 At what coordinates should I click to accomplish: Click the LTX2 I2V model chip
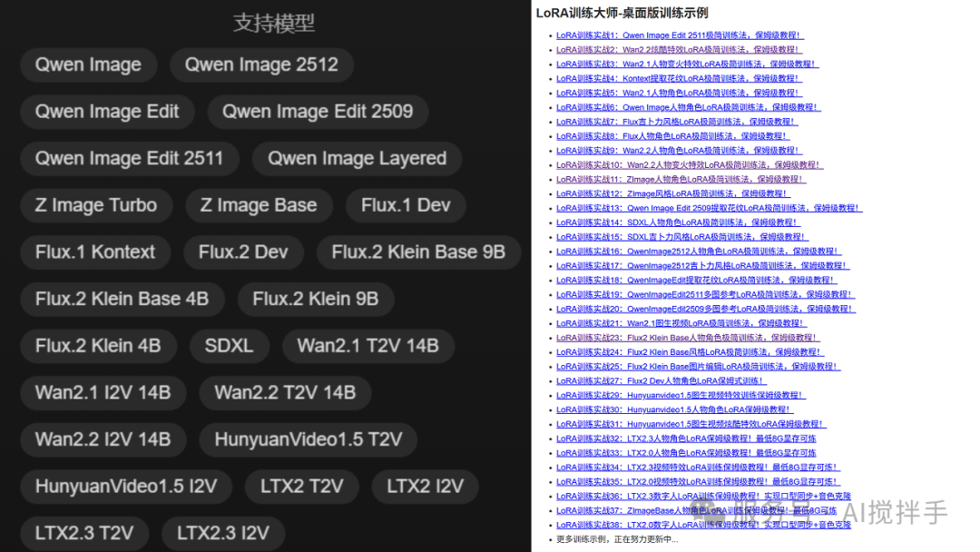coord(425,487)
